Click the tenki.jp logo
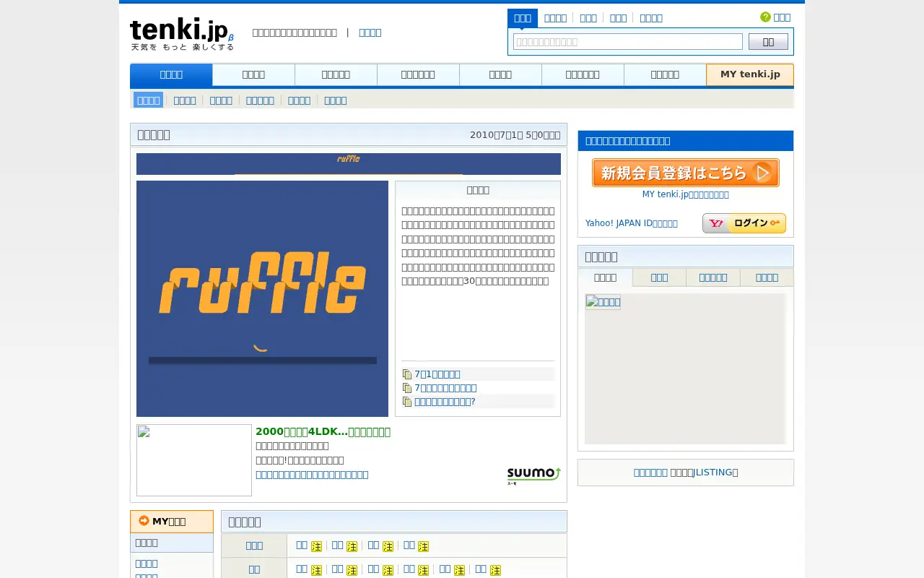The image size is (924, 578). coord(182,34)
